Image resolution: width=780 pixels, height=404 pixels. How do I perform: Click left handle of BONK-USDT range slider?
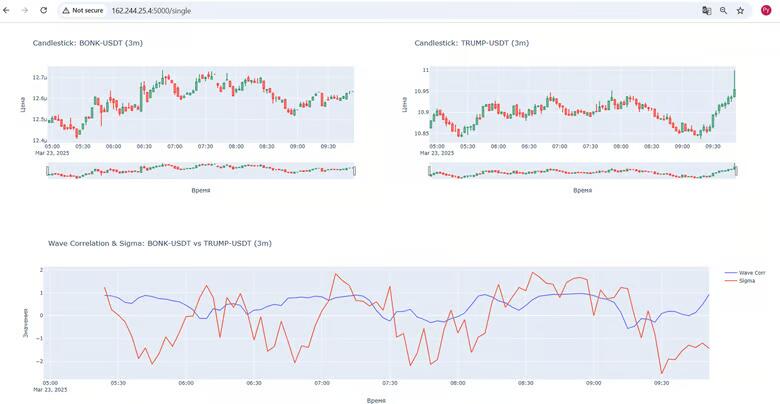click(x=47, y=171)
